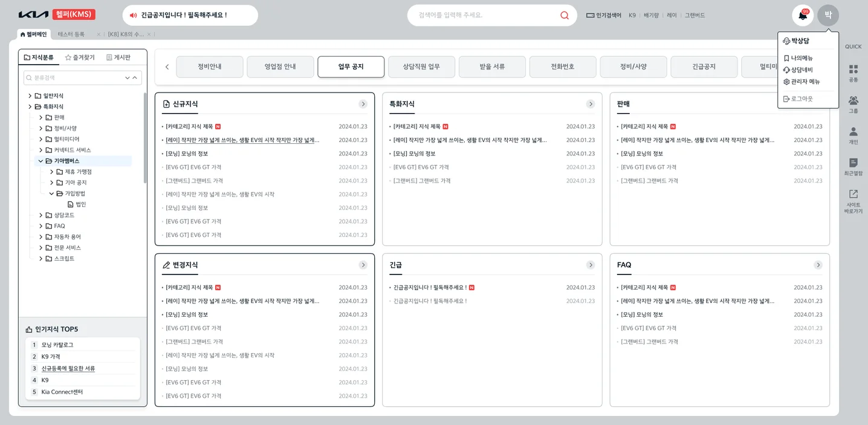Image resolution: width=868 pixels, height=425 pixels.
Task: Open the 공통 quick menu icon
Action: [x=853, y=73]
